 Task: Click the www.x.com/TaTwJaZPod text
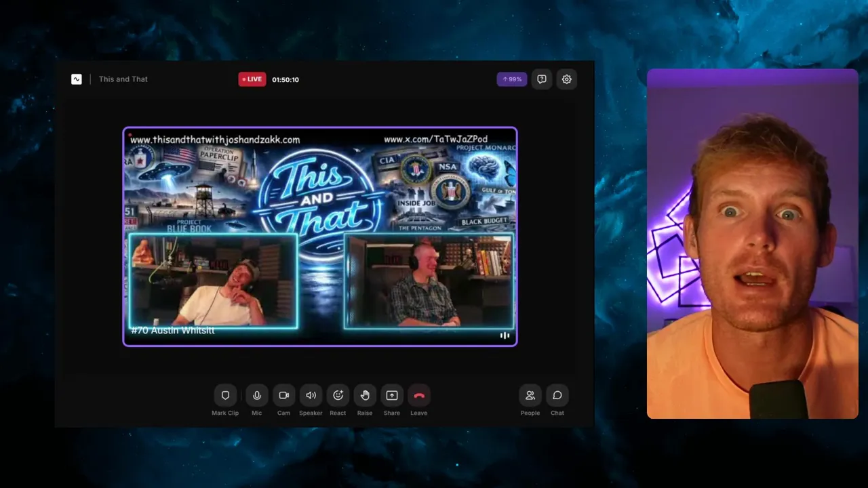(x=436, y=140)
